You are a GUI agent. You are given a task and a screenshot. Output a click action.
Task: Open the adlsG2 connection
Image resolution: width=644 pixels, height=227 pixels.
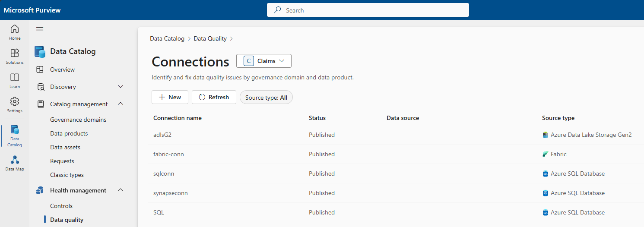point(162,135)
